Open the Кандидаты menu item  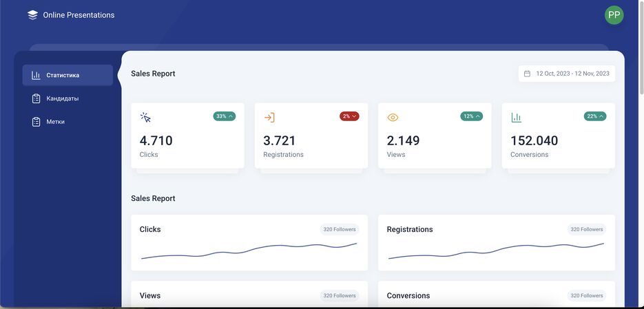pos(67,98)
